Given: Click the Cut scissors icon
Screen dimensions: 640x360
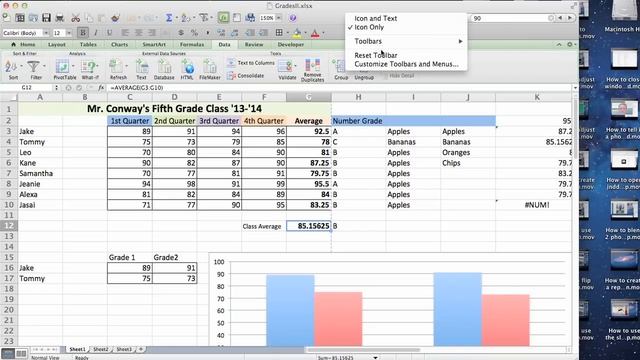Looking at the screenshot, I should pyautogui.click(x=76, y=18).
